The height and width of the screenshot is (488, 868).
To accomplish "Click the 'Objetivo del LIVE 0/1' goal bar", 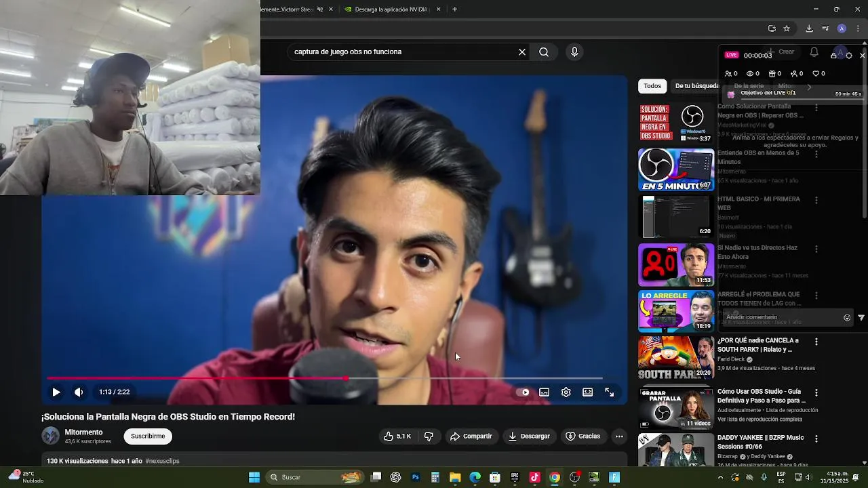I will [x=793, y=94].
